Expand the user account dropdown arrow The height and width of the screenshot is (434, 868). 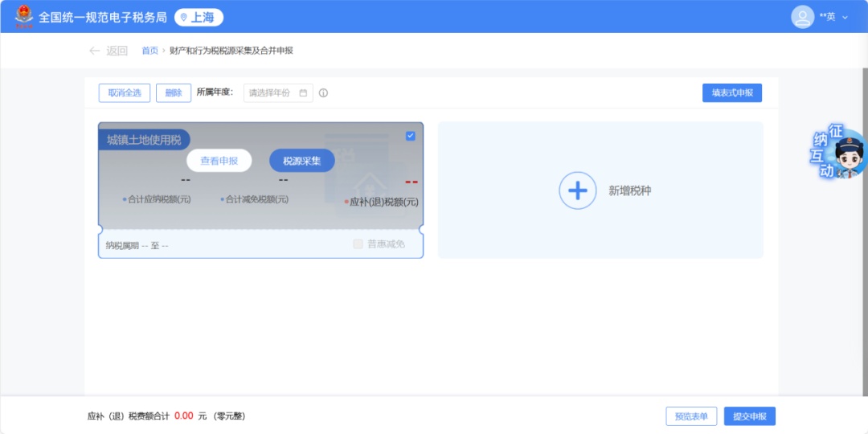pos(845,17)
